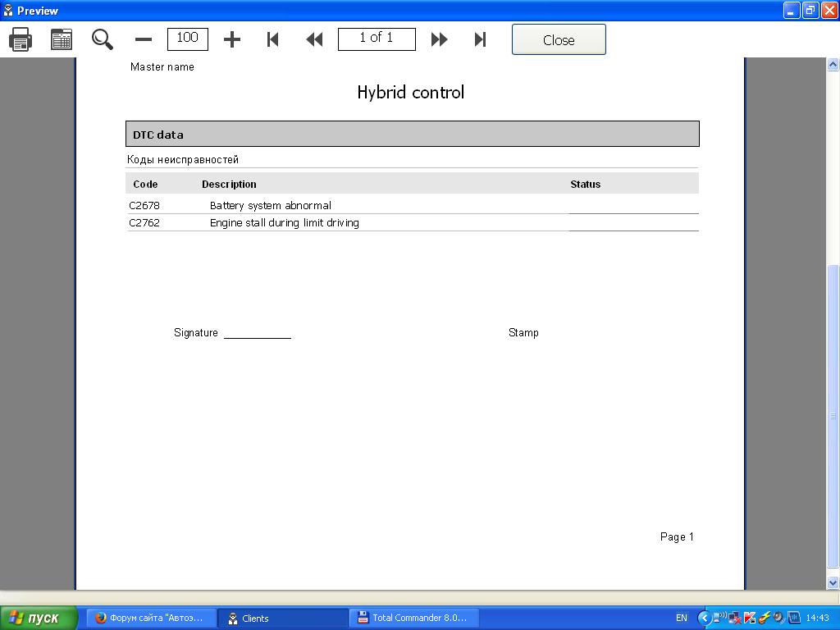Click the magnifying glass zoom icon
Viewport: 840px width, 630px height.
click(103, 39)
